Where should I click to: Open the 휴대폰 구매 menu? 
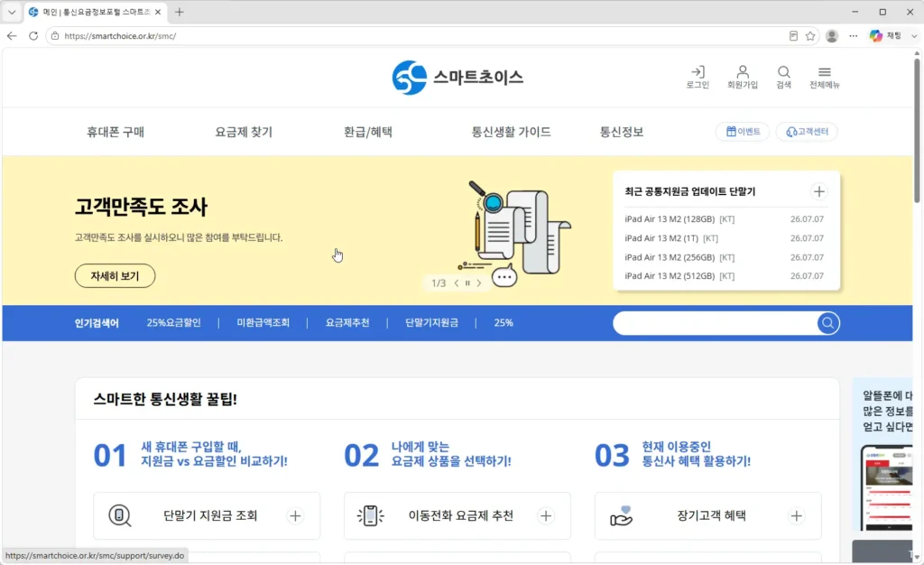[115, 132]
